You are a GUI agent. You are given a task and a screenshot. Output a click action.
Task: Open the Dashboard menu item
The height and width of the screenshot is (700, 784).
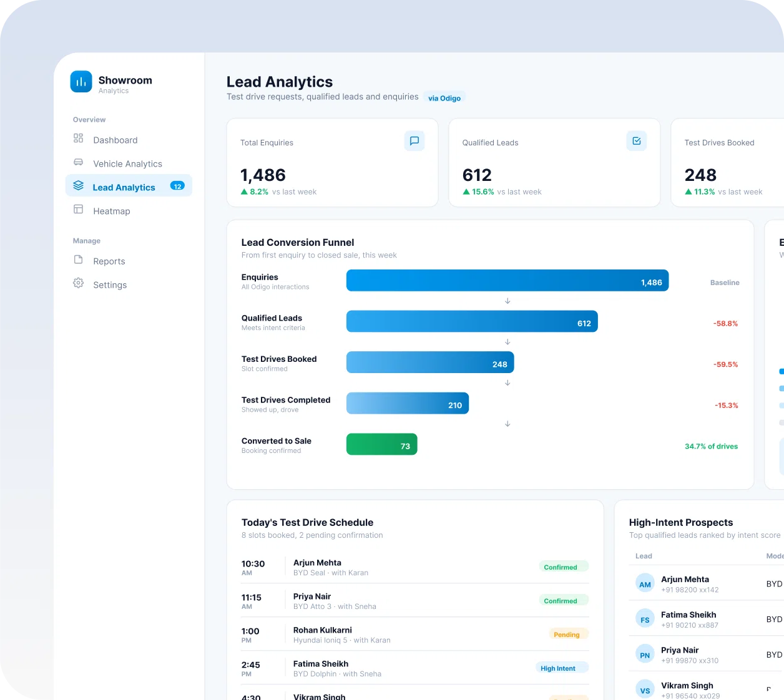pyautogui.click(x=129, y=140)
